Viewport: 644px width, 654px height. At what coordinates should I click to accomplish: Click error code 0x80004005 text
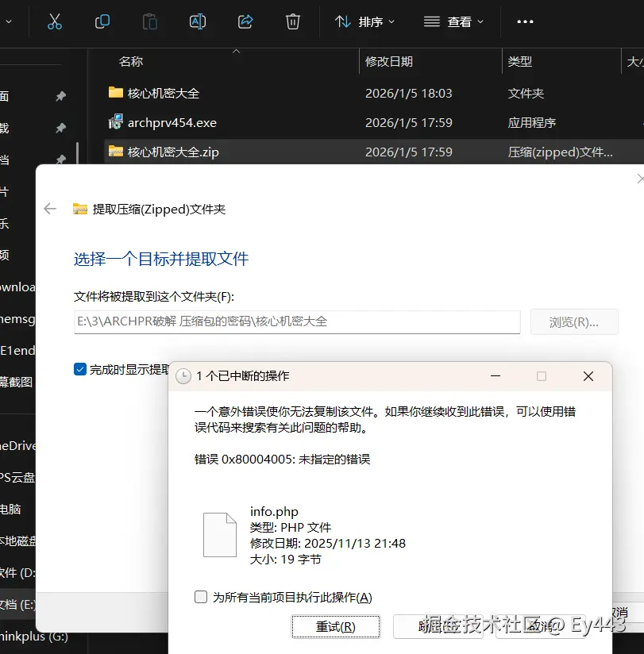coord(259,460)
